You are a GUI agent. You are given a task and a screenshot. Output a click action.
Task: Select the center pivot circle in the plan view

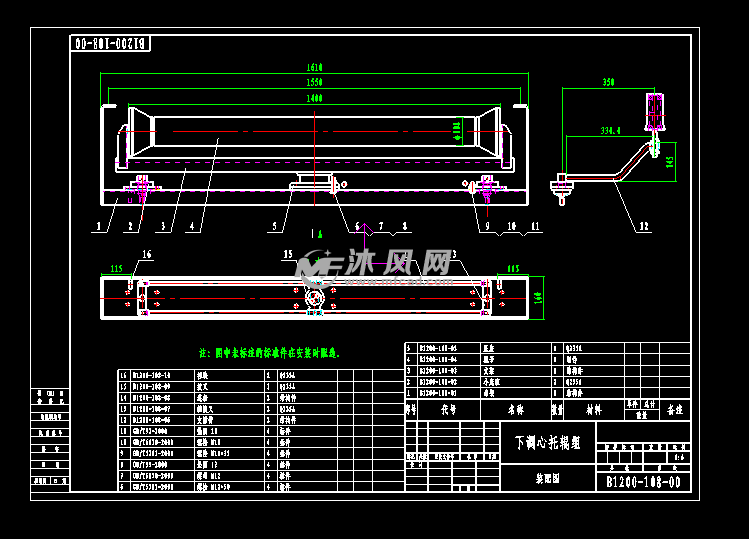[x=315, y=299]
